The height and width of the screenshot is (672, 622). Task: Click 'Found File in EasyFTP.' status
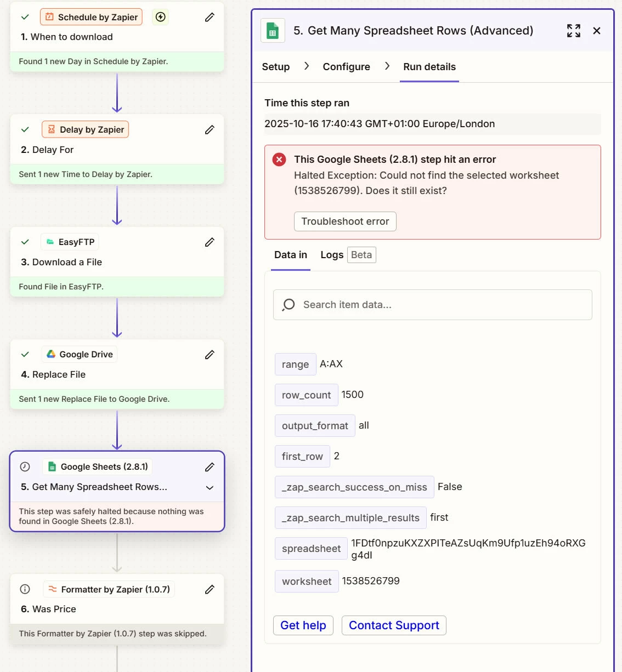point(61,287)
